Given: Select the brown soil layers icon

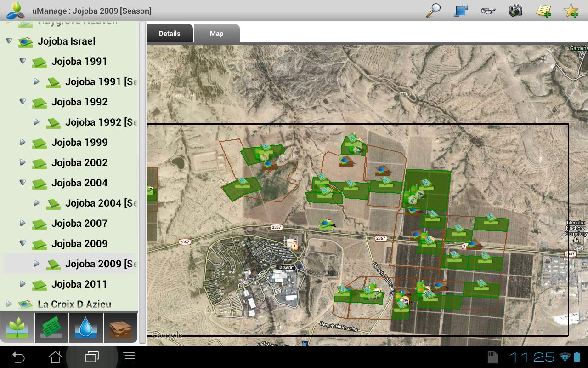Looking at the screenshot, I should (120, 328).
